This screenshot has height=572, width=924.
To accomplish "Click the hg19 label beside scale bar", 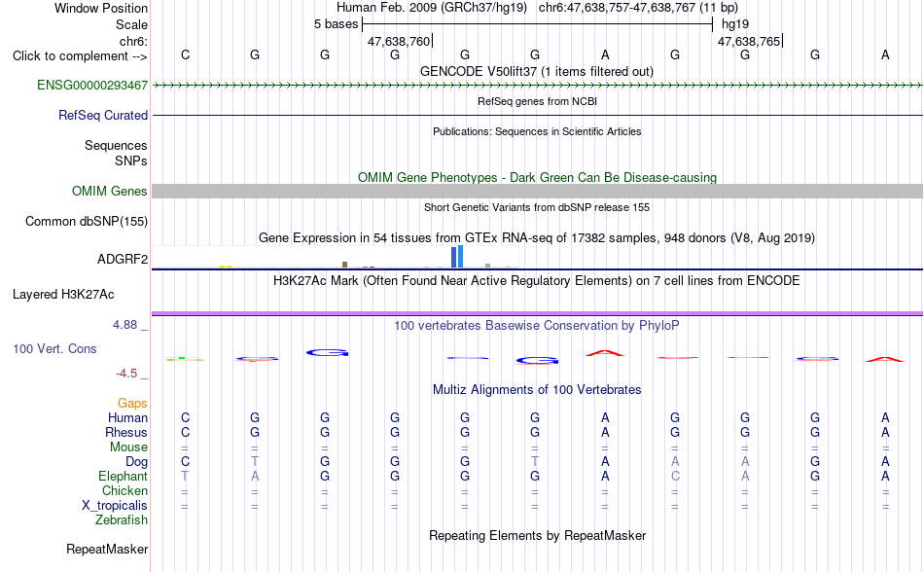I will [735, 24].
